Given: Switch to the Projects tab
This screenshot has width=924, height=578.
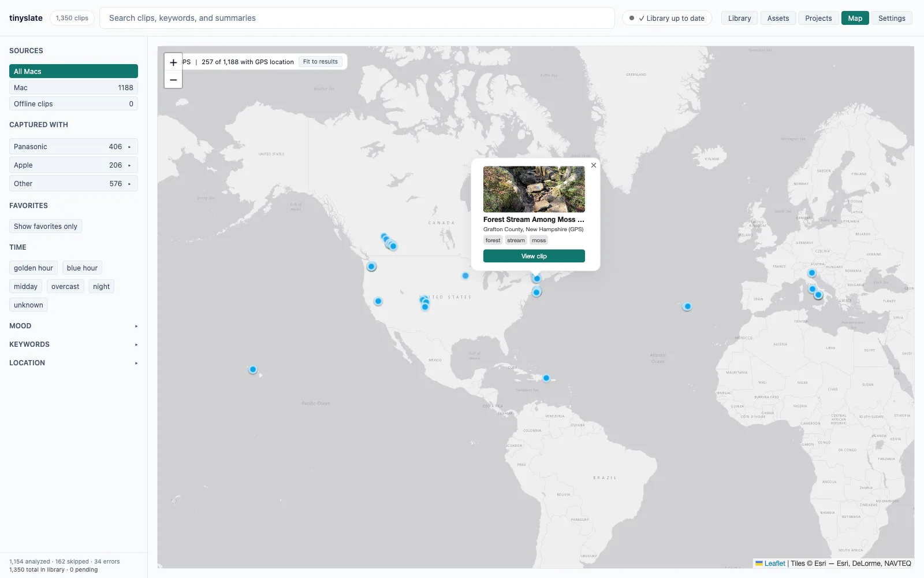Looking at the screenshot, I should point(818,18).
